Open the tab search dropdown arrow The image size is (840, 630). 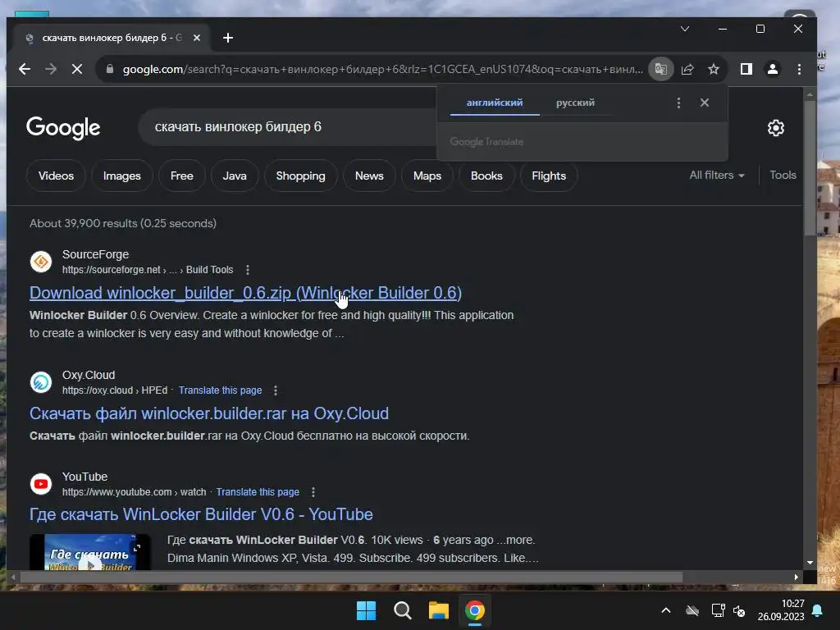click(x=685, y=29)
